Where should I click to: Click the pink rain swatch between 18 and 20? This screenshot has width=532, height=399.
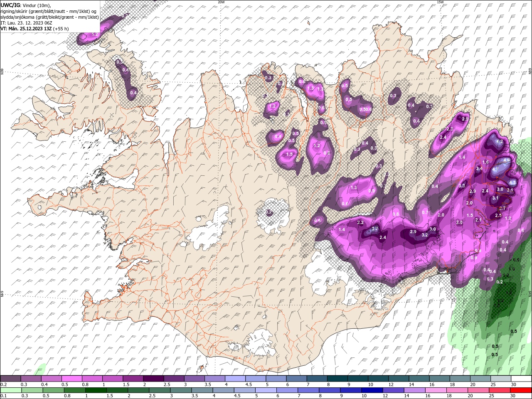coord(457,390)
